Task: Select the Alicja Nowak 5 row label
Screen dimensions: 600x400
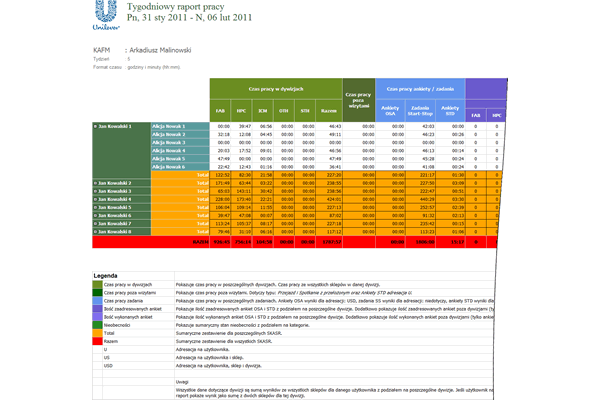Action: [180, 158]
